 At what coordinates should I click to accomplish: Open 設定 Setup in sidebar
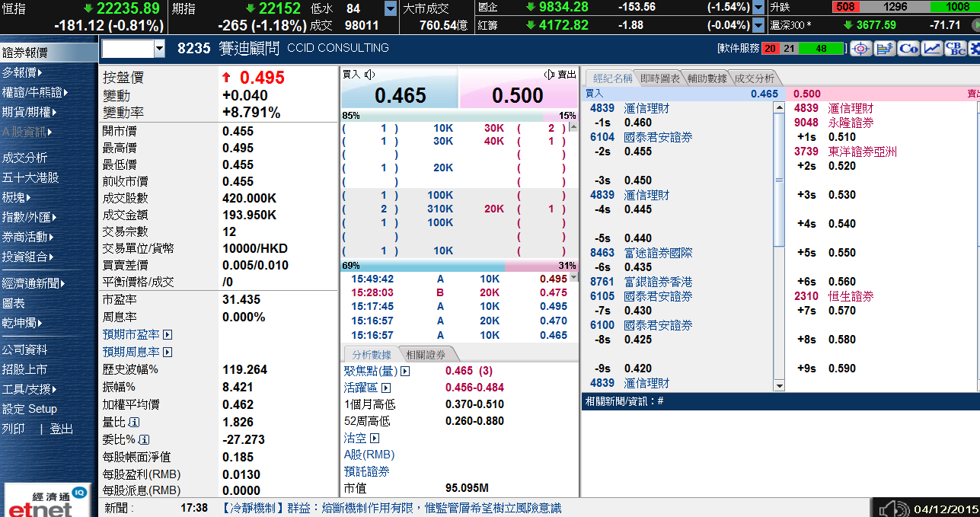click(30, 409)
